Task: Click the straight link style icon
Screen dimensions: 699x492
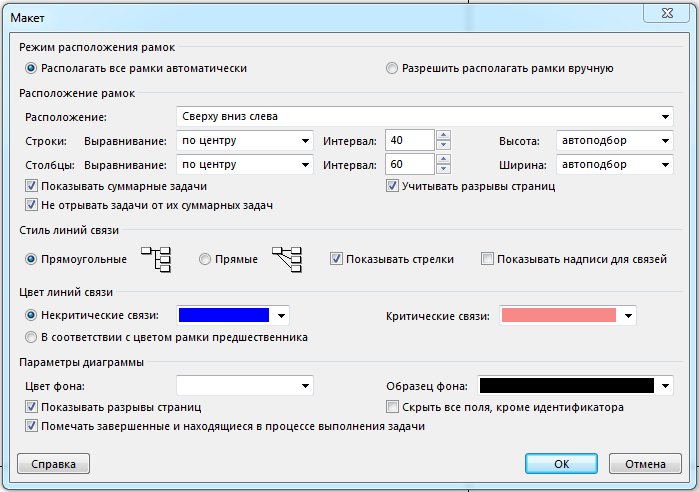Action: pos(287,259)
